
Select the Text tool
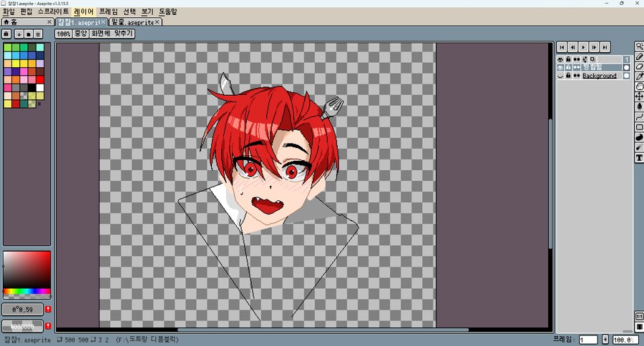(x=639, y=157)
